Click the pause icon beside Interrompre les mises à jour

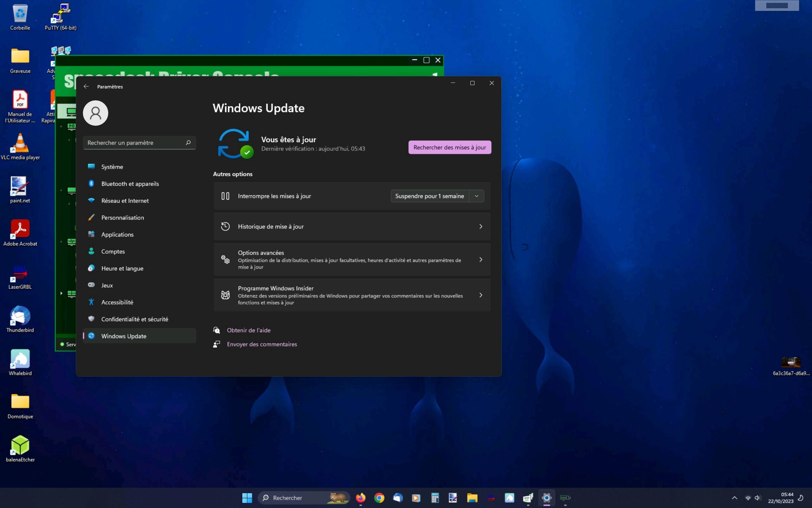pos(226,196)
